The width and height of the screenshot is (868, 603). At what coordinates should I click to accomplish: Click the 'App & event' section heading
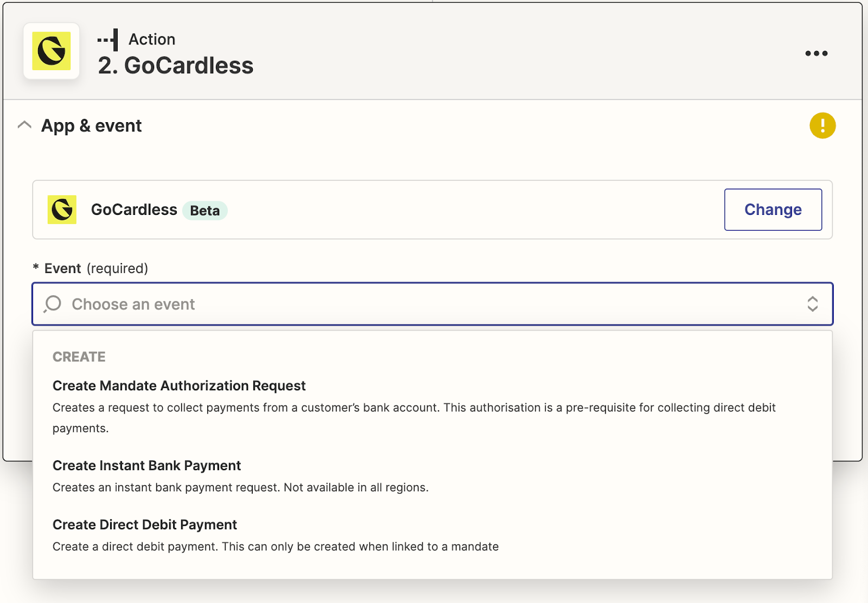click(x=91, y=126)
